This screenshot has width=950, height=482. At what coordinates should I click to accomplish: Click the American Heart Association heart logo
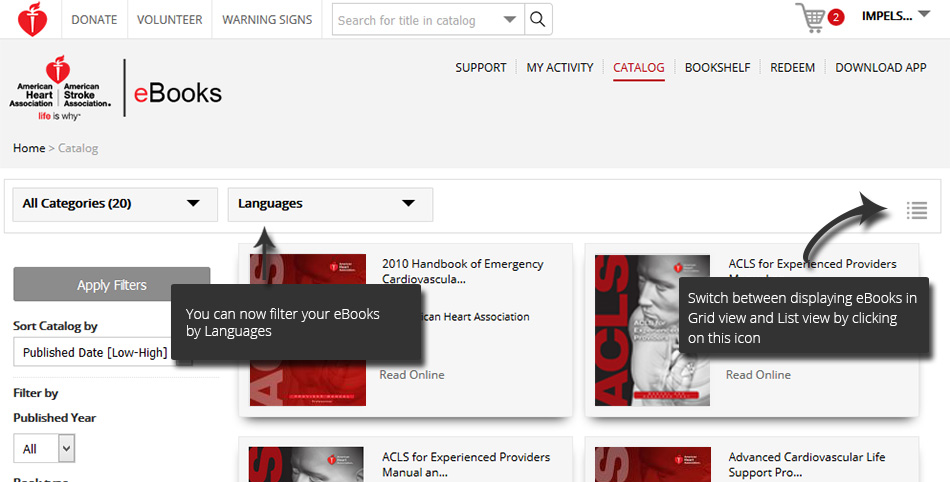coord(32,19)
